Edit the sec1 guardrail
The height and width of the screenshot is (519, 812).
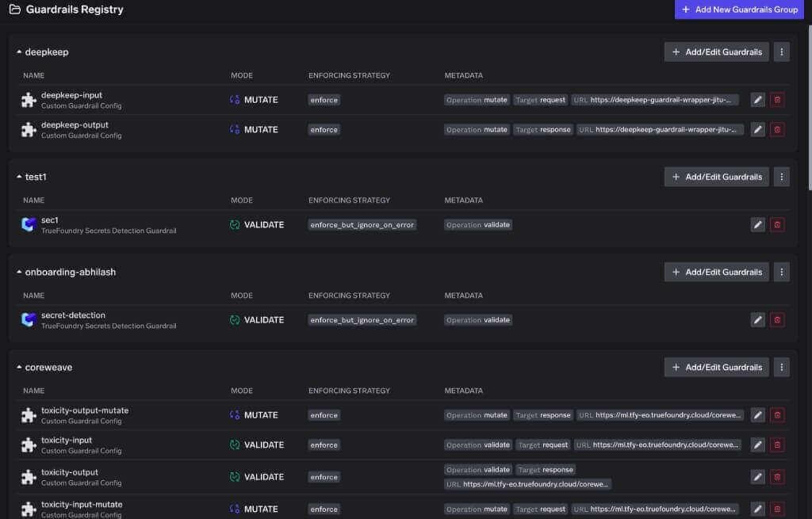tap(757, 224)
